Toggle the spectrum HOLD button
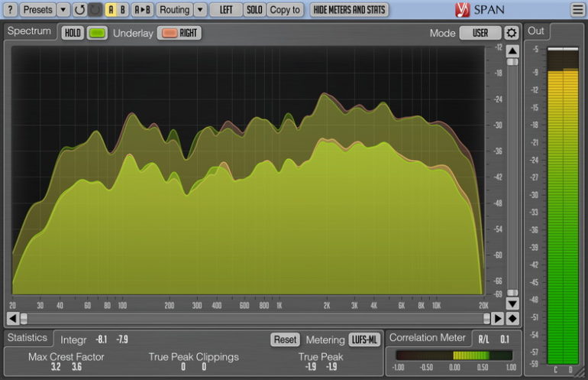The width and height of the screenshot is (588, 380). pos(73,33)
